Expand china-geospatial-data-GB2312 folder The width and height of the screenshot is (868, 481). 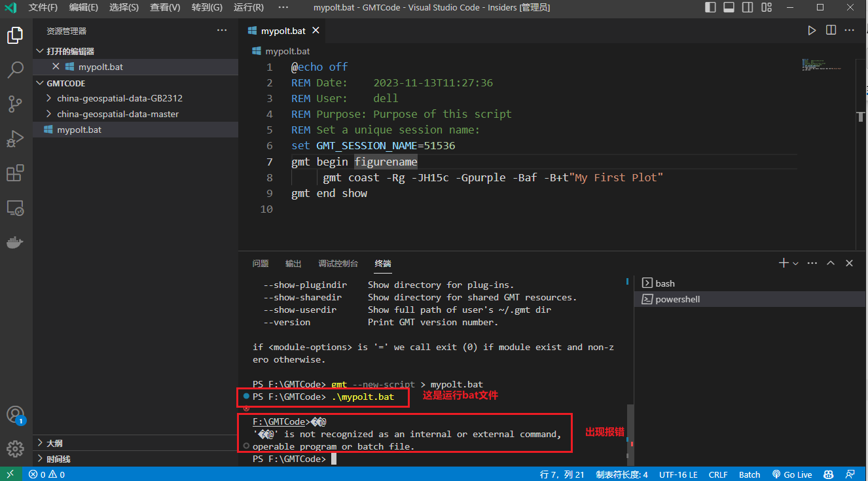pyautogui.click(x=136, y=98)
